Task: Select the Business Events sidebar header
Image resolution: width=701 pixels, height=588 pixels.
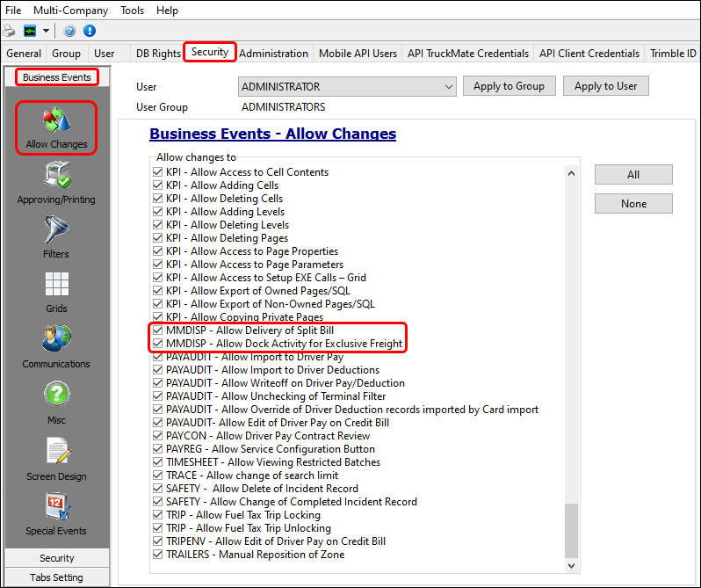Action: point(57,77)
